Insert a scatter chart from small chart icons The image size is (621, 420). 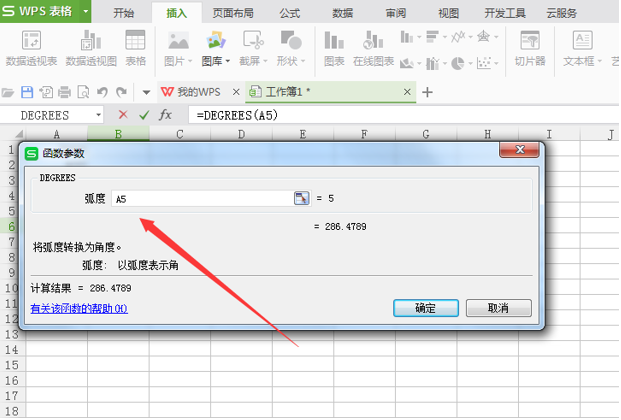pyautogui.click(x=484, y=63)
